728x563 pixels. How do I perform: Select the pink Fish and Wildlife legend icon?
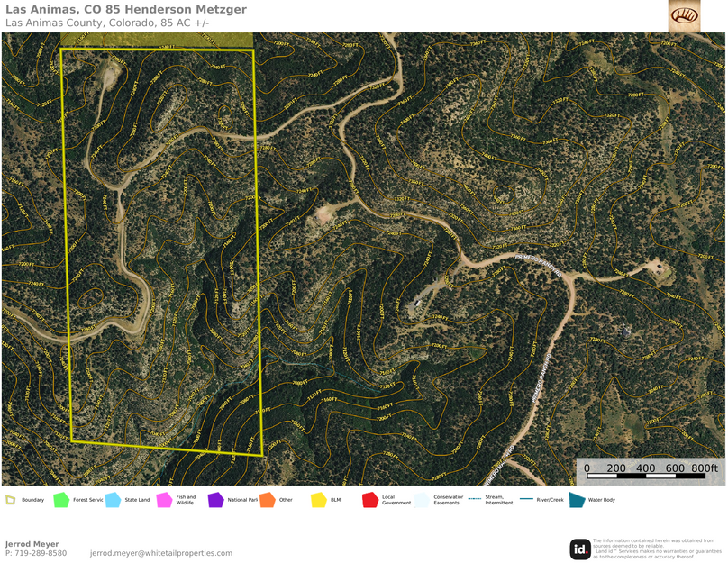click(165, 500)
